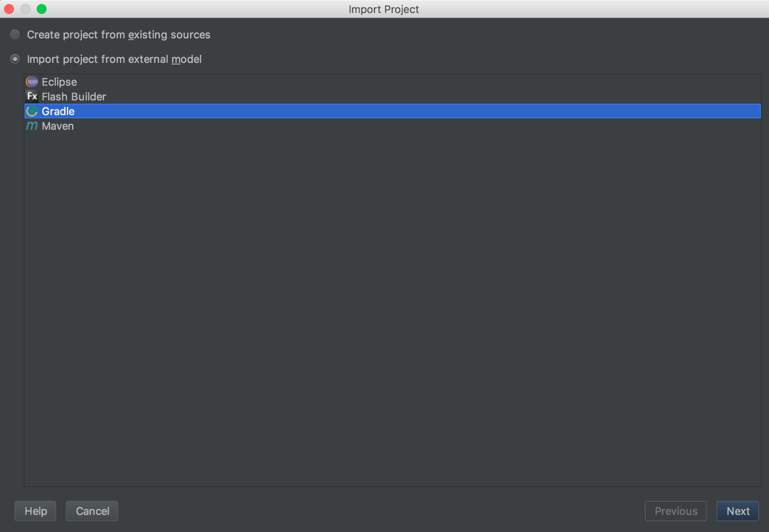
Task: Click the Eclipse logo icon
Action: [32, 82]
